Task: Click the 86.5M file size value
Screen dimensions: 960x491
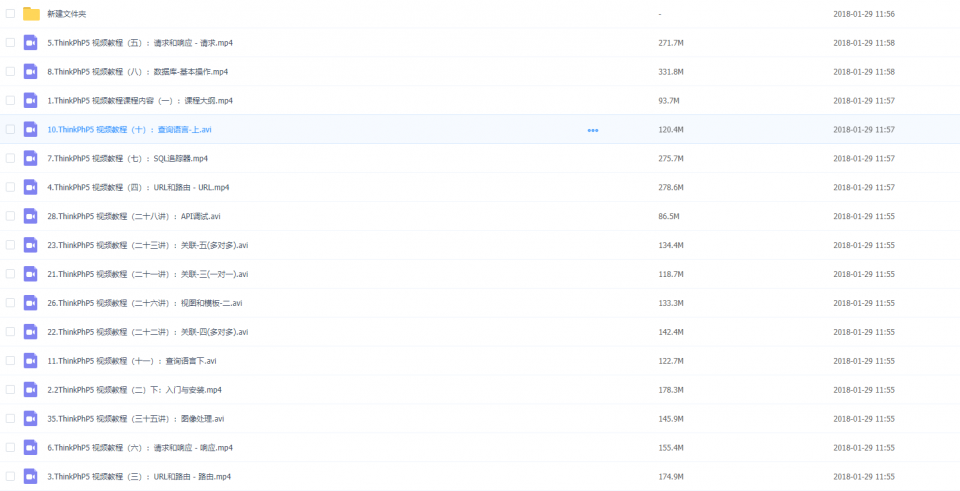Action: 669,216
